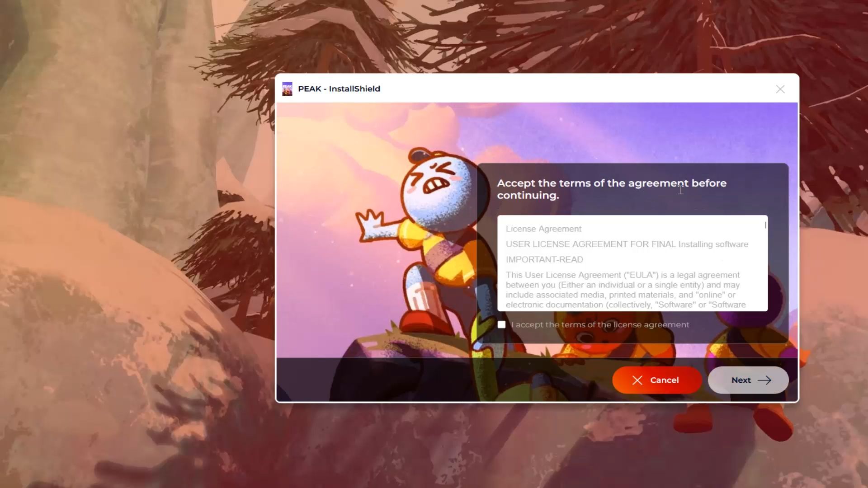The height and width of the screenshot is (488, 868).
Task: Click the 'PEAK - InstallShield' window title
Action: [339, 89]
